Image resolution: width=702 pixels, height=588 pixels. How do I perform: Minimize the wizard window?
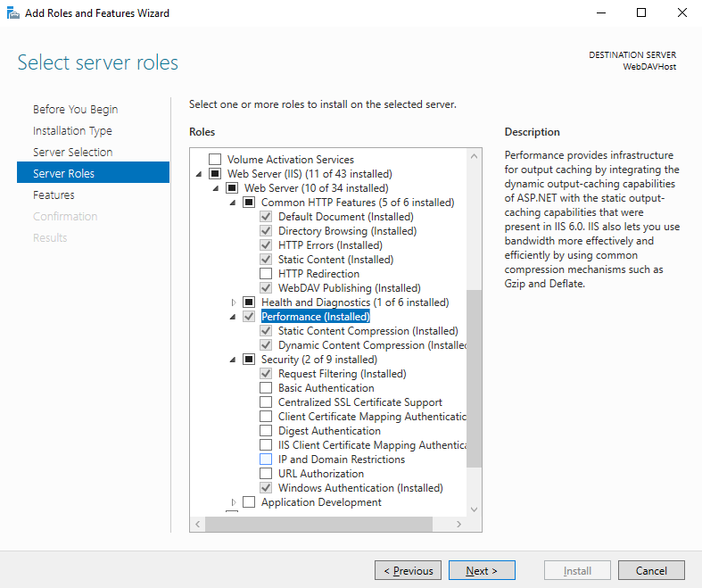[x=601, y=13]
